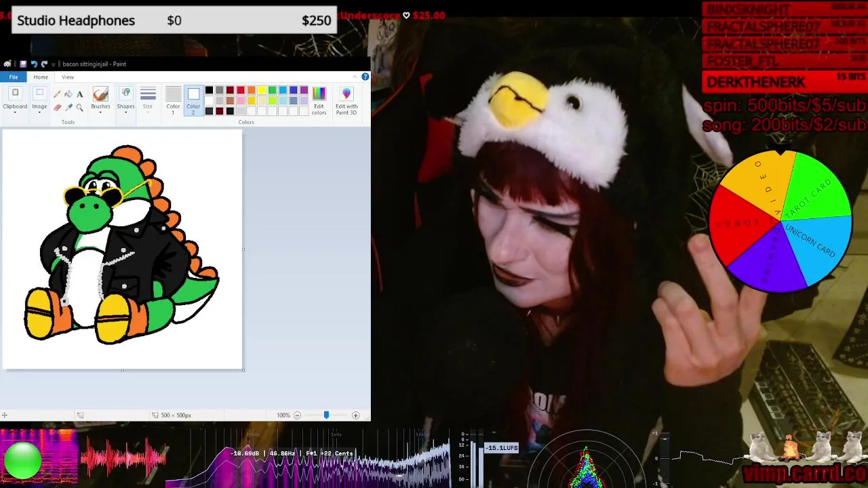Expand the Shapes dropdown arrow
The width and height of the screenshot is (868, 488).
tap(125, 113)
